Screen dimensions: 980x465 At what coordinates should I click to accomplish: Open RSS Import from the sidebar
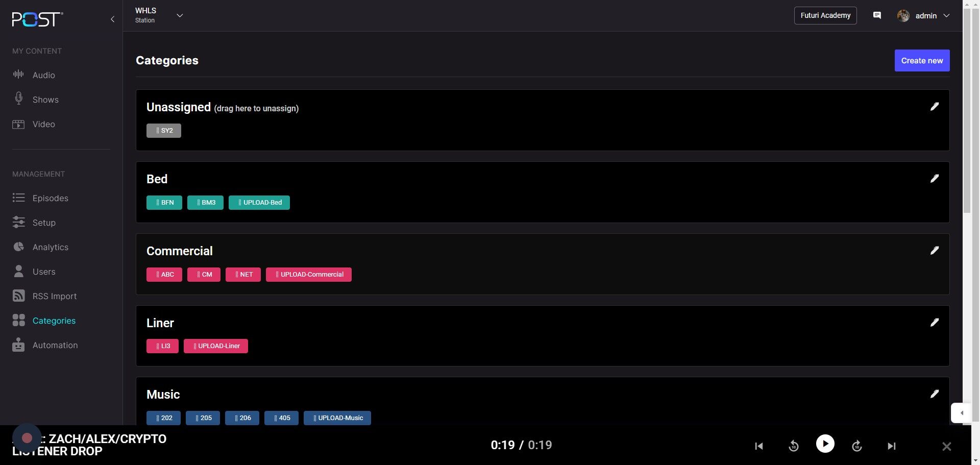coord(54,296)
